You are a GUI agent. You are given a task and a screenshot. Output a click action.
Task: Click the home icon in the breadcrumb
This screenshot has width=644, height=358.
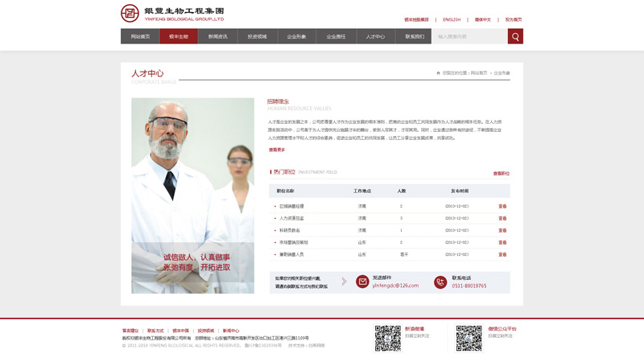pyautogui.click(x=439, y=73)
